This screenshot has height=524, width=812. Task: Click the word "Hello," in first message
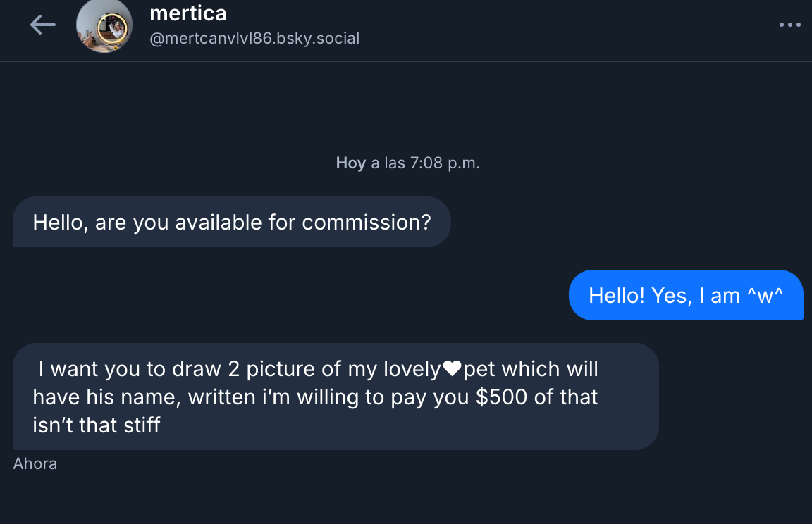pyautogui.click(x=61, y=223)
